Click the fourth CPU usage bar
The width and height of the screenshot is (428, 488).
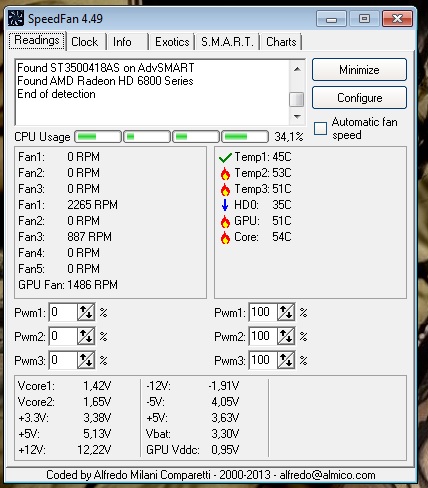(245, 137)
